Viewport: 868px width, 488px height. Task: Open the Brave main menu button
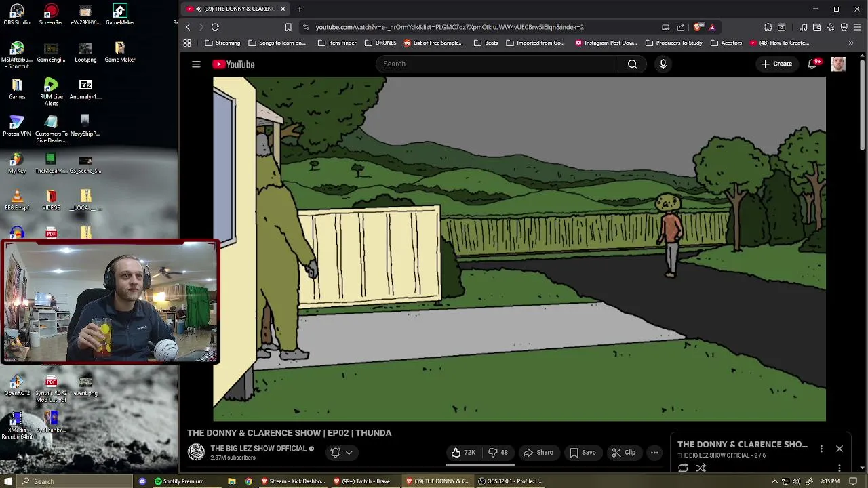(858, 27)
